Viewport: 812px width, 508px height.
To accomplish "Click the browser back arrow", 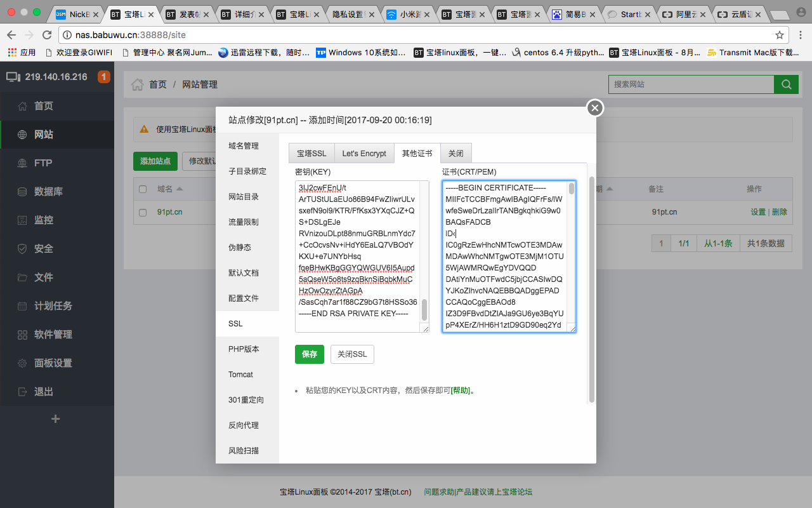I will click(x=12, y=35).
